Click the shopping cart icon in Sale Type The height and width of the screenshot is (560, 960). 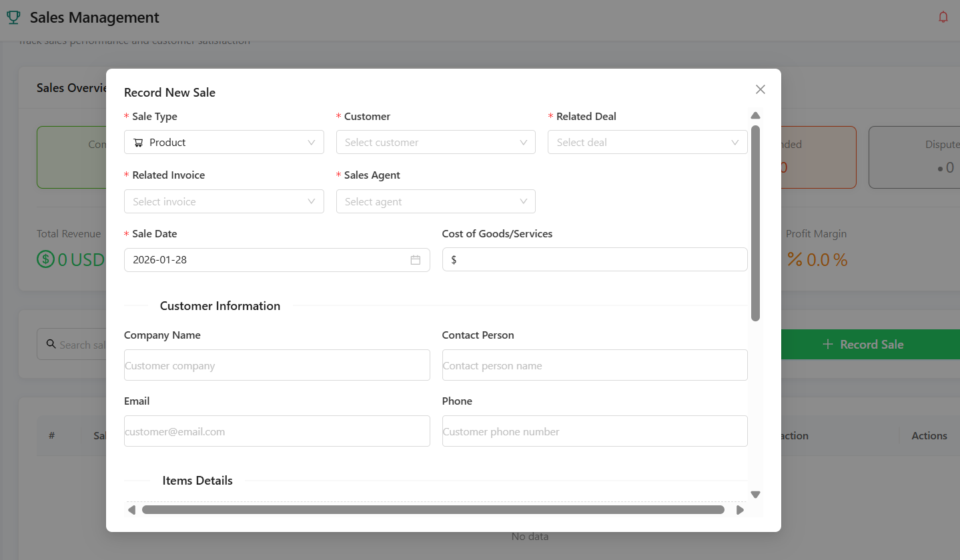pos(138,142)
